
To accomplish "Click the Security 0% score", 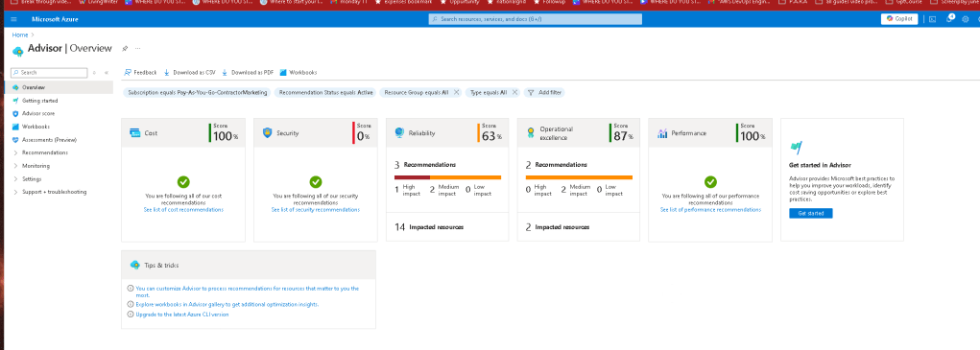I will tap(363, 133).
